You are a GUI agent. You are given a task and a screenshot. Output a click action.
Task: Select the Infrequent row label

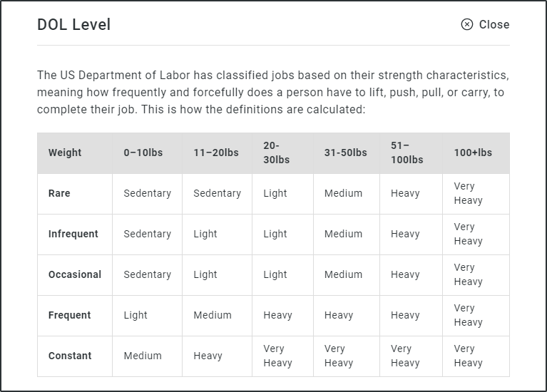(73, 234)
